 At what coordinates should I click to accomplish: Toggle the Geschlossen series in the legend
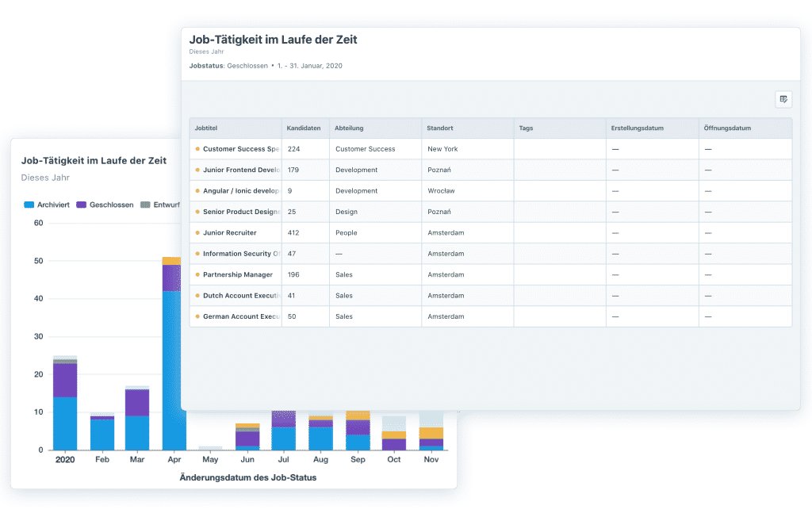(105, 205)
